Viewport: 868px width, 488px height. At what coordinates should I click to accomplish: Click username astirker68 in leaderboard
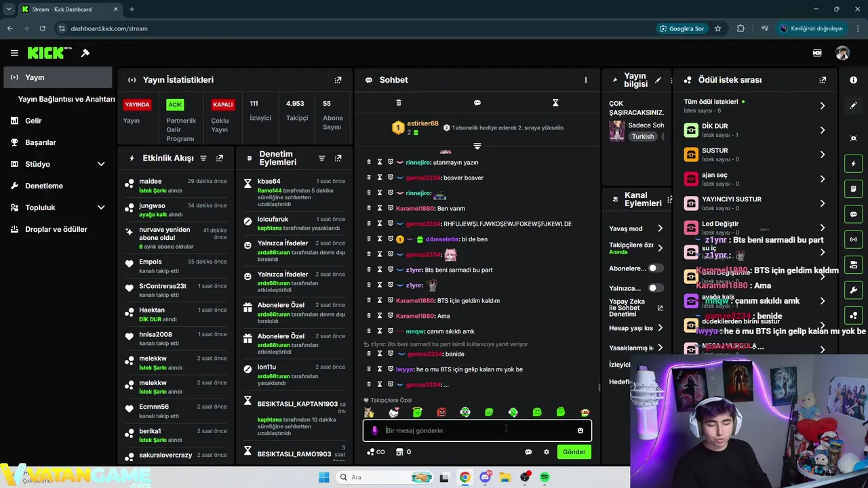[x=422, y=123]
